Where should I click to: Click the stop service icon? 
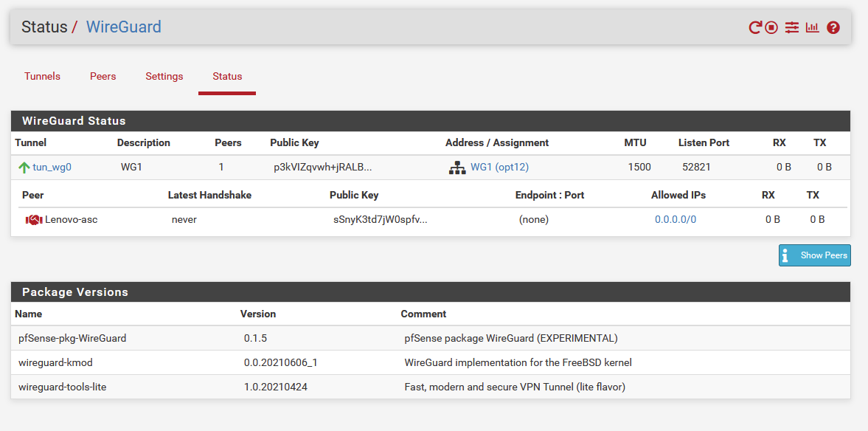click(x=771, y=28)
